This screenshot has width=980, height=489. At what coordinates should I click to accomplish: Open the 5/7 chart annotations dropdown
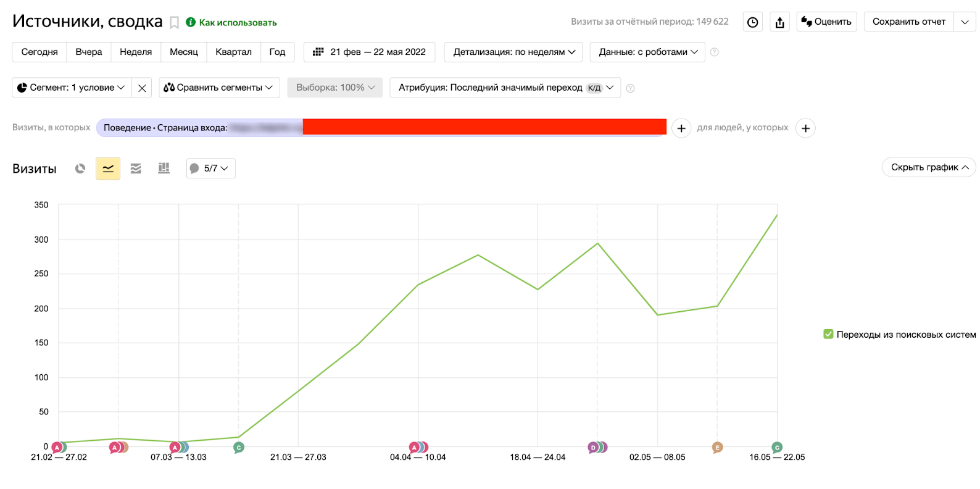(x=210, y=169)
